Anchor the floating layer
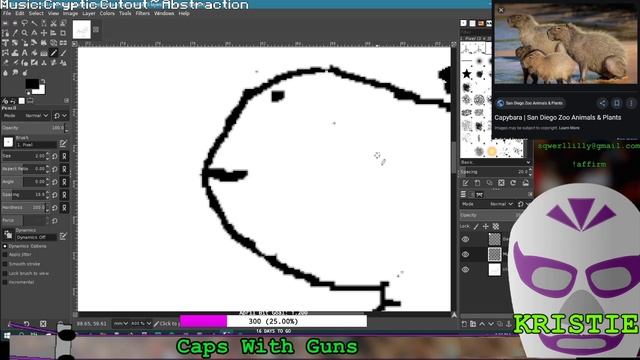The height and width of the screenshot is (360, 640). click(509, 324)
